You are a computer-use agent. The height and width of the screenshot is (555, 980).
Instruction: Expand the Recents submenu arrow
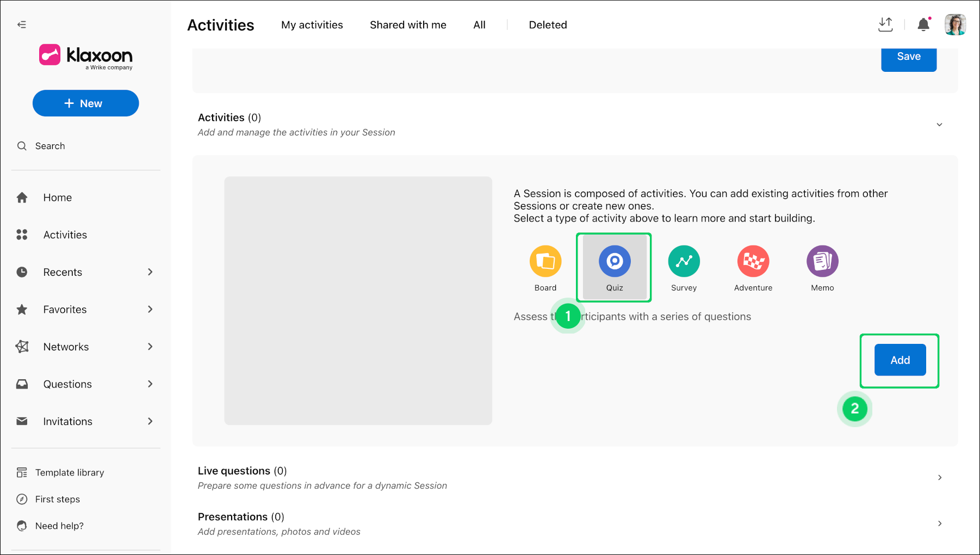coord(150,272)
